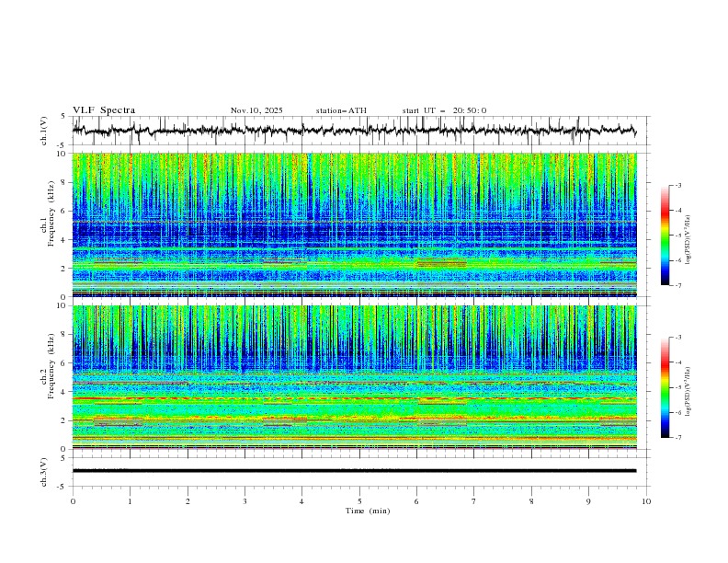Click the "4" kHz tick on ch.2 frequency axis
Viewport: 728px width, 563px height.
[63, 392]
